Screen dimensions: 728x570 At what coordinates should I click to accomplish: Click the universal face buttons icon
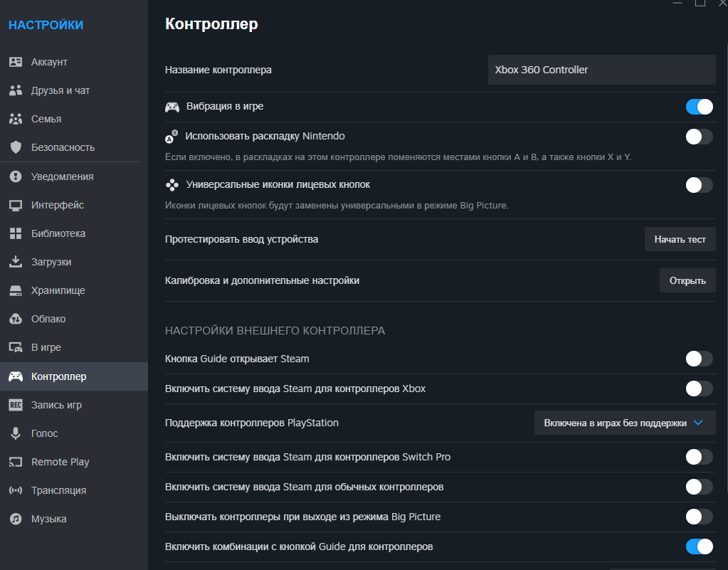coord(172,185)
